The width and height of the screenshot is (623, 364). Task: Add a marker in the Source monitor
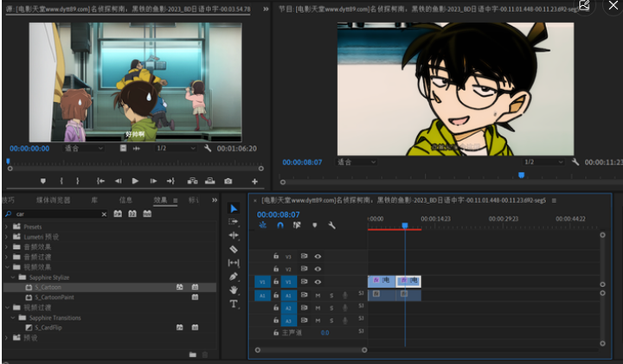pyautogui.click(x=43, y=181)
